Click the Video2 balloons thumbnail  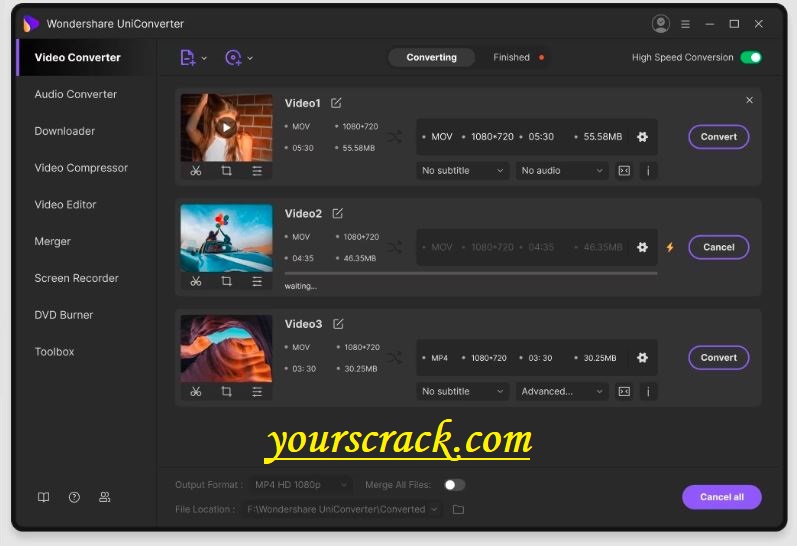pos(227,238)
